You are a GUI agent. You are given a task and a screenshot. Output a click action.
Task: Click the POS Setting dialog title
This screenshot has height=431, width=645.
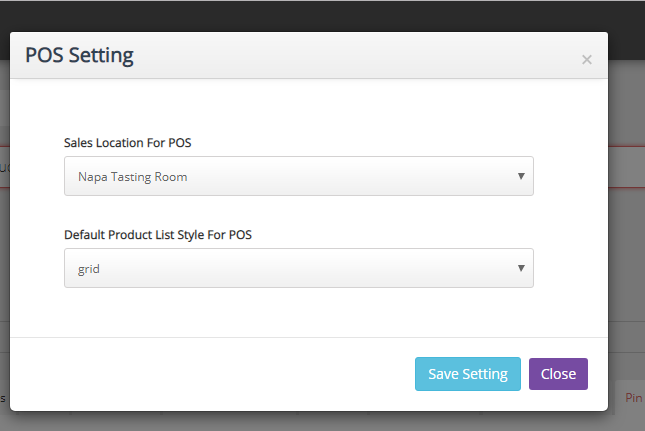coord(79,55)
